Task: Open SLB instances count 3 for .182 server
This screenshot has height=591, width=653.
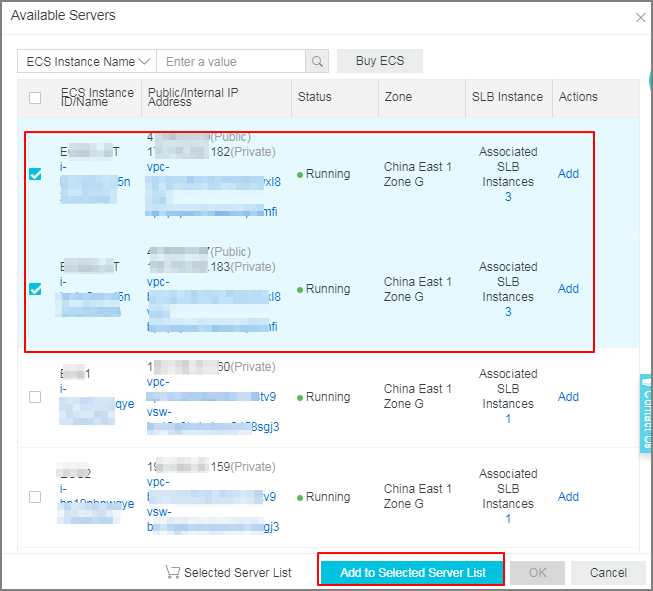Action: tap(508, 197)
